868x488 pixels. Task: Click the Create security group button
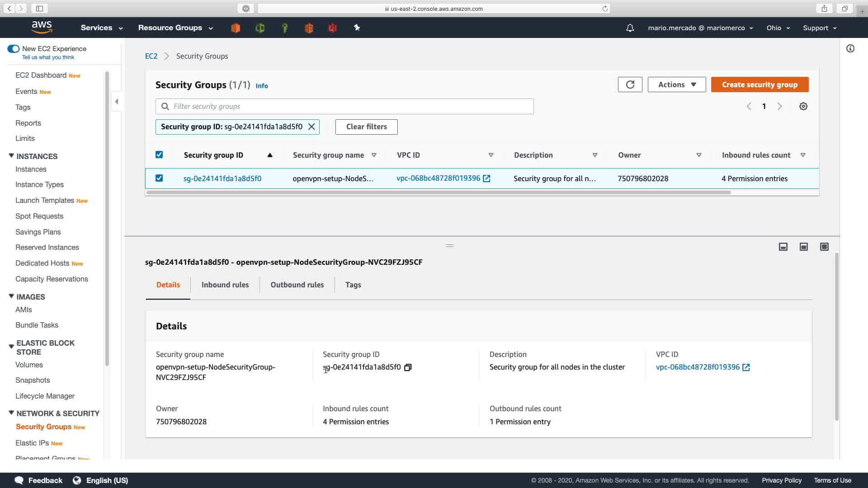[x=759, y=84]
